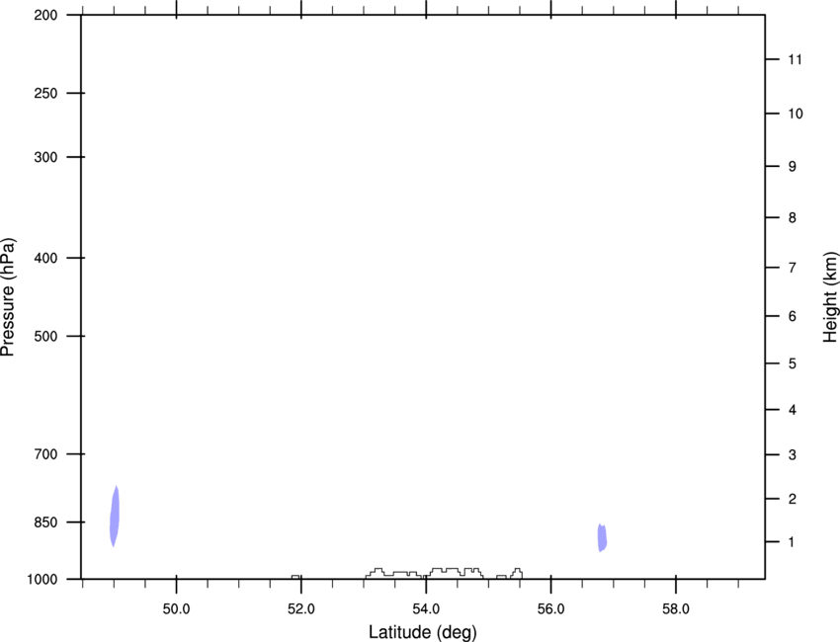Image resolution: width=840 pixels, height=642 pixels.
Task: Click the small terrain bump near latitude 52
Action: tap(295, 577)
